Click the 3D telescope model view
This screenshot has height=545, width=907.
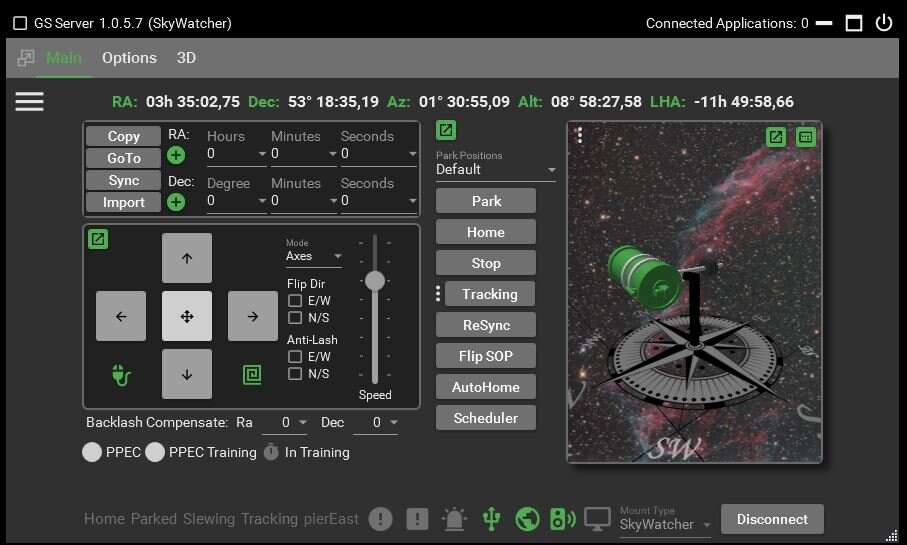click(x=694, y=292)
